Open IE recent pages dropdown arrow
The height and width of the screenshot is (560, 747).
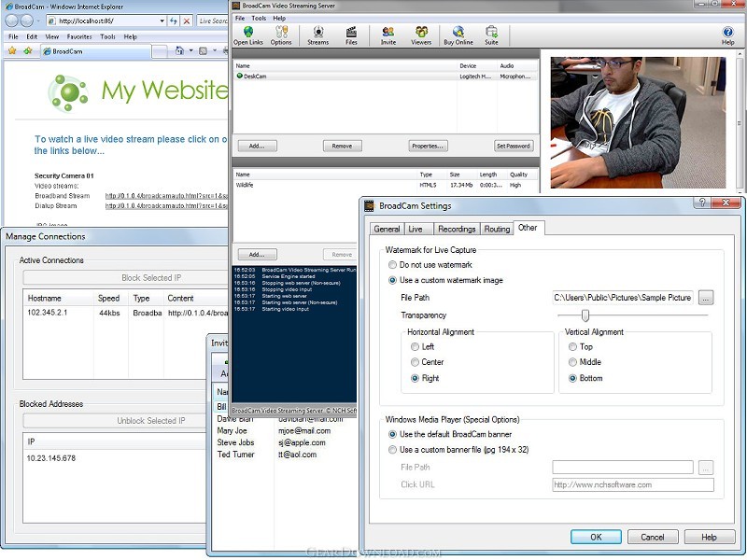click(x=38, y=21)
